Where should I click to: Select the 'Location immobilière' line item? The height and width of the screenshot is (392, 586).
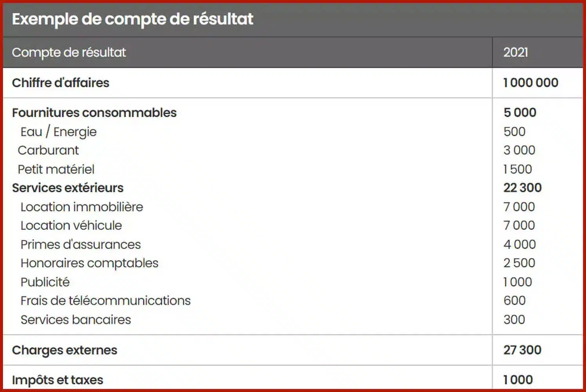click(x=82, y=207)
